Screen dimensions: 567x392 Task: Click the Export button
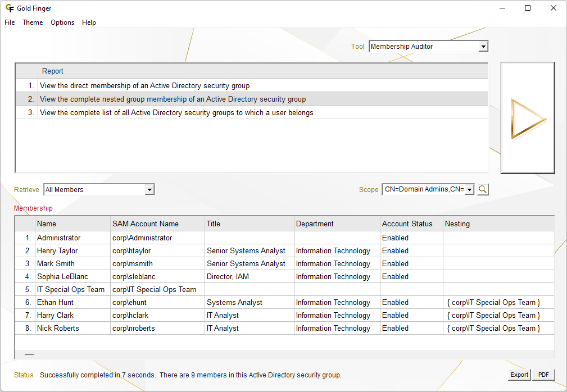pos(519,375)
